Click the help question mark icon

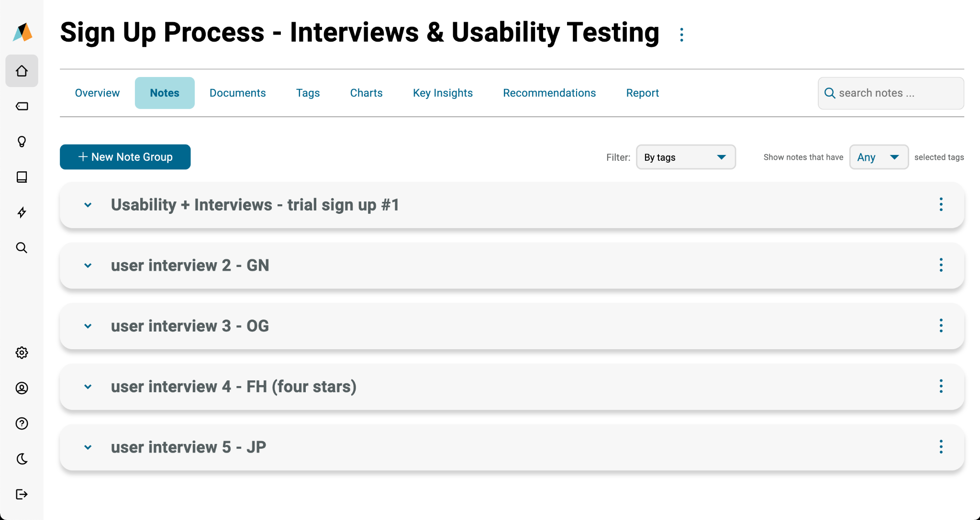tap(22, 423)
